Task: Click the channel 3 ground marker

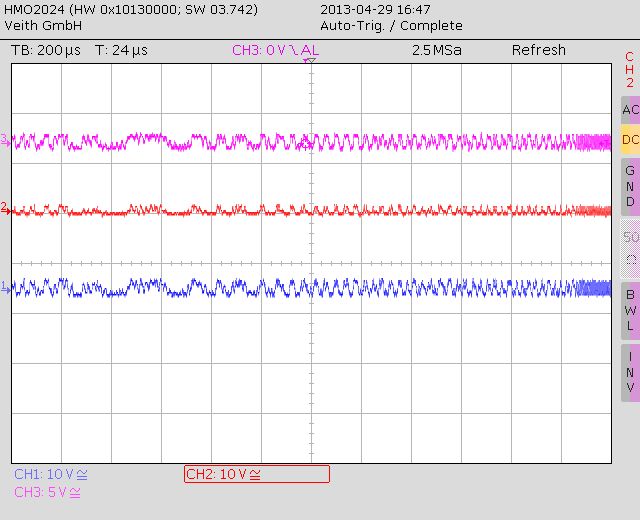Action: (5, 140)
